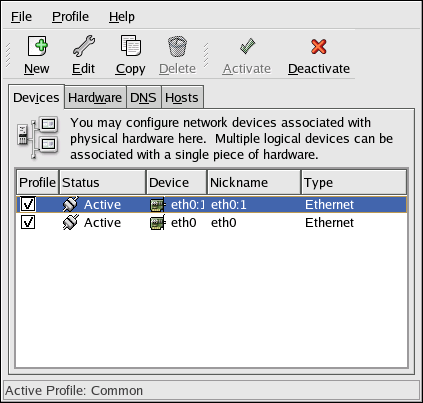
Task: Click the plug status icon for eth0:1
Action: point(71,204)
